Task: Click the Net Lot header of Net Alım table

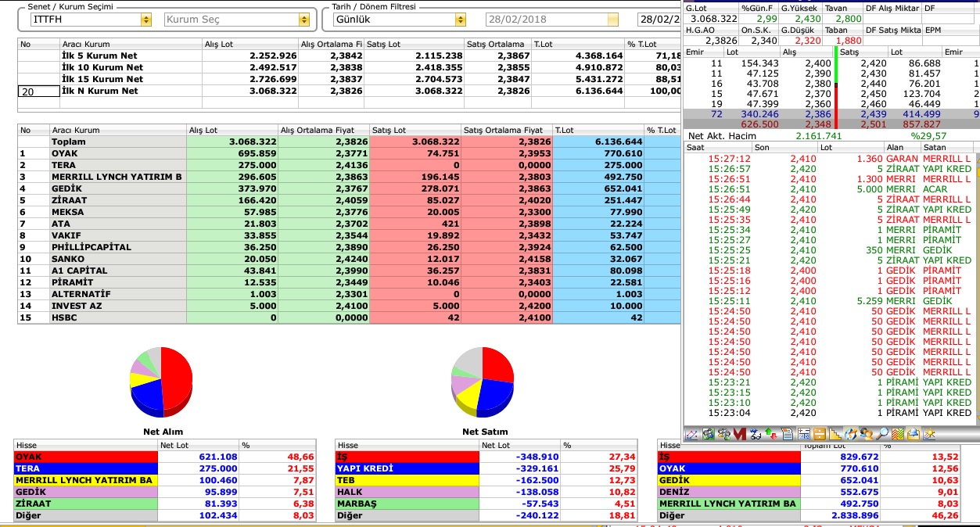Action: [199, 445]
